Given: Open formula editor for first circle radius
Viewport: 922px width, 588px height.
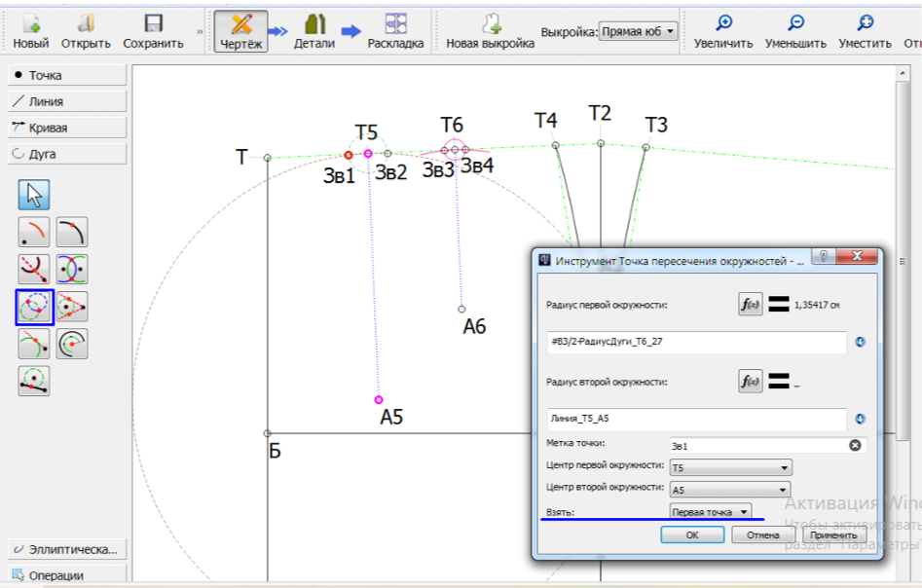Looking at the screenshot, I should pos(750,304).
